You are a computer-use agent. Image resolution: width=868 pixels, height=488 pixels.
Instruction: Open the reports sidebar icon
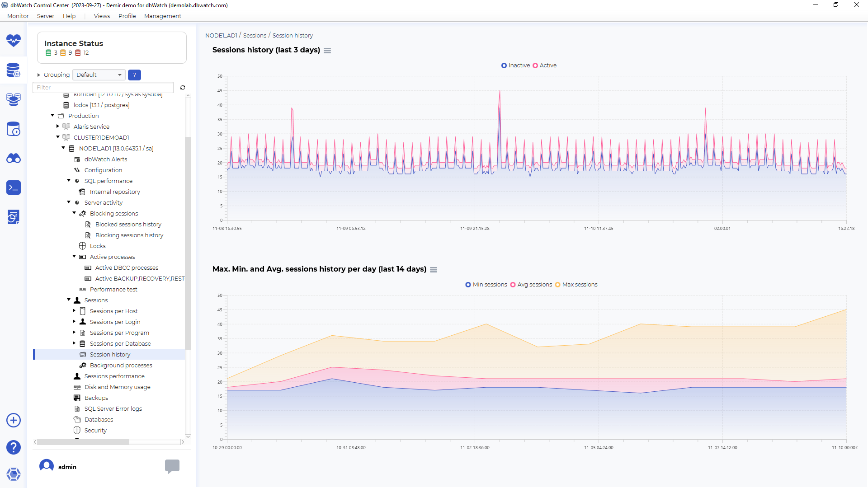[14, 217]
